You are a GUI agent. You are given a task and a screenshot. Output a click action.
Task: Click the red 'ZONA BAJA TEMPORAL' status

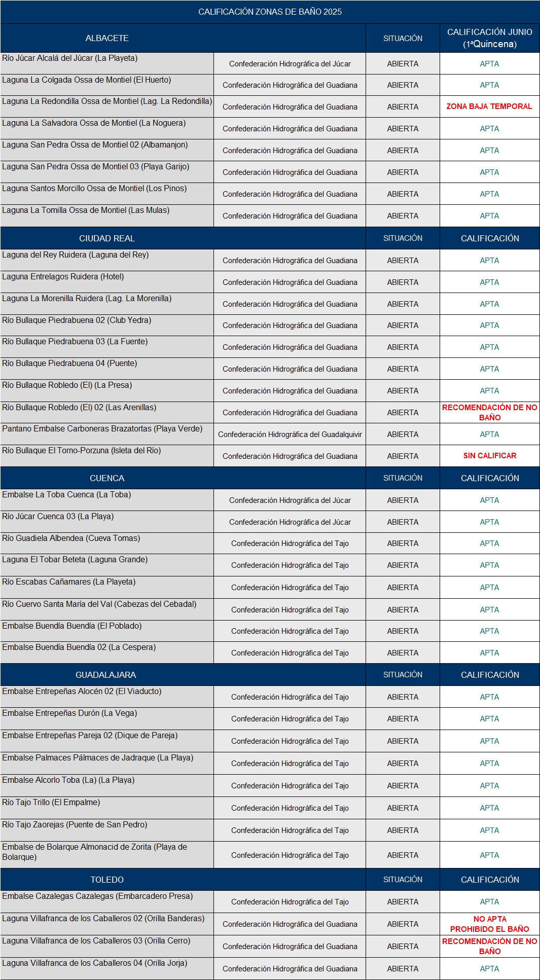click(489, 106)
